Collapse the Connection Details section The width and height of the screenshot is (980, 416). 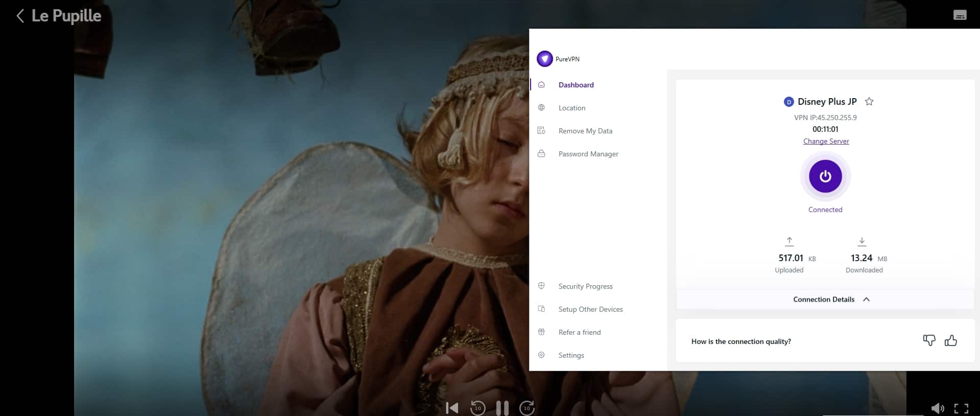(825, 299)
